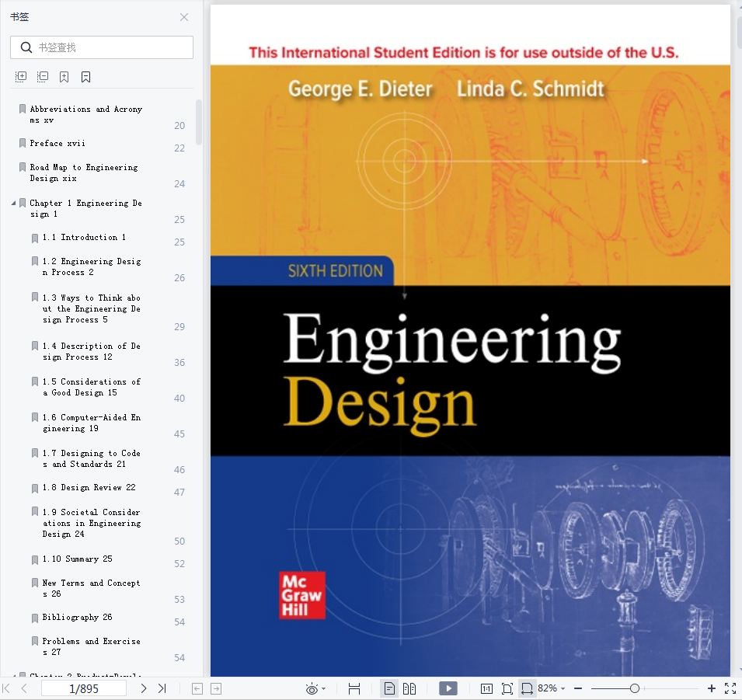Click the Engineering Design book cover page
The width and height of the screenshot is (742, 700).
(x=470, y=341)
